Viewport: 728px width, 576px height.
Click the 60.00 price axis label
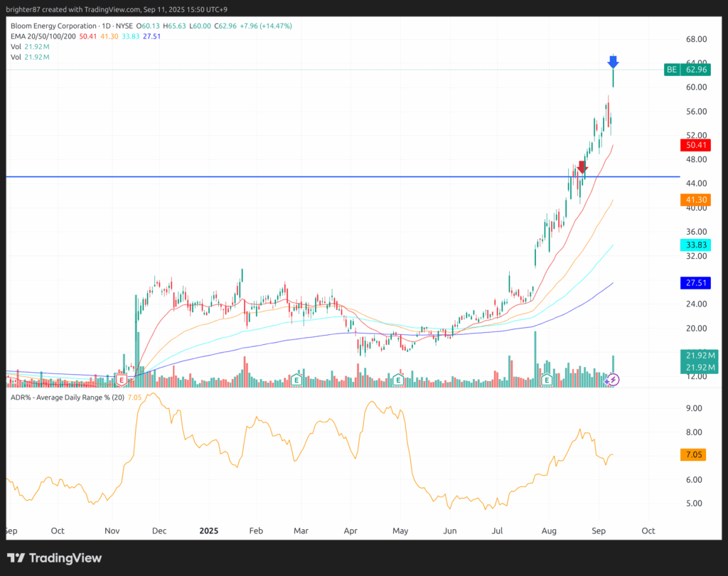[x=697, y=87]
